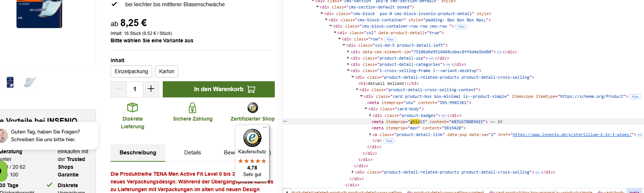Click the Sichere Zahlung padlock icon
644x193 pixels.
[x=193, y=108]
